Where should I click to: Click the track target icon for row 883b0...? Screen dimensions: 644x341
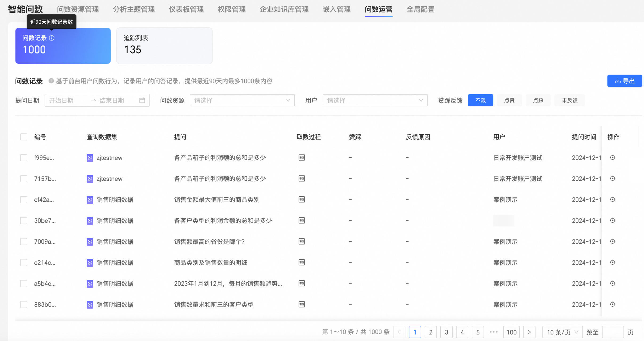pyautogui.click(x=613, y=305)
